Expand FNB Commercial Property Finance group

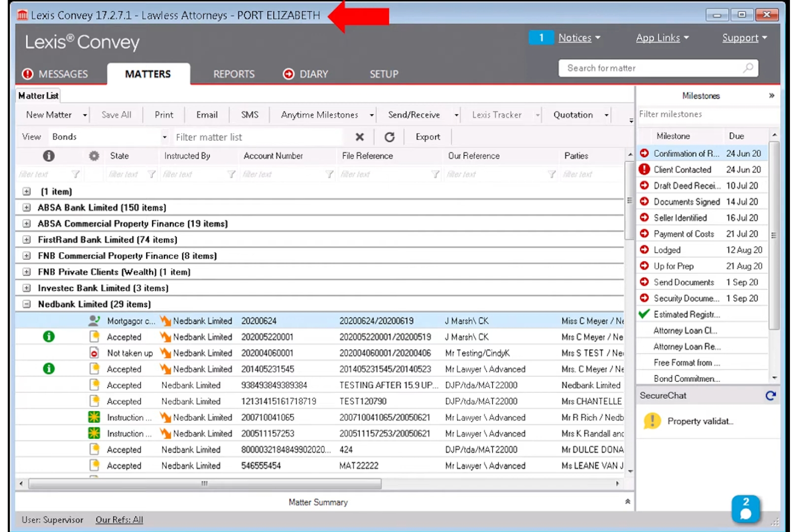tap(26, 256)
